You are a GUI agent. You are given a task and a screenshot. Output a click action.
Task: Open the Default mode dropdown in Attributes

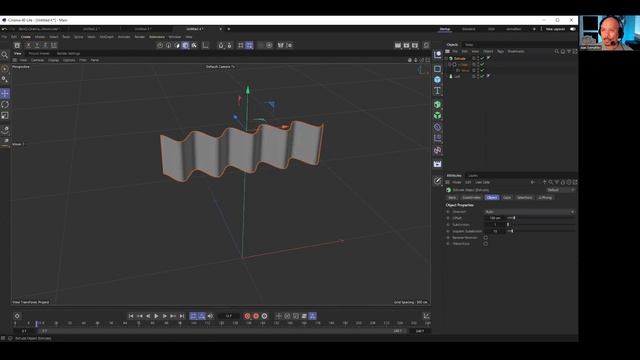pyautogui.click(x=560, y=190)
